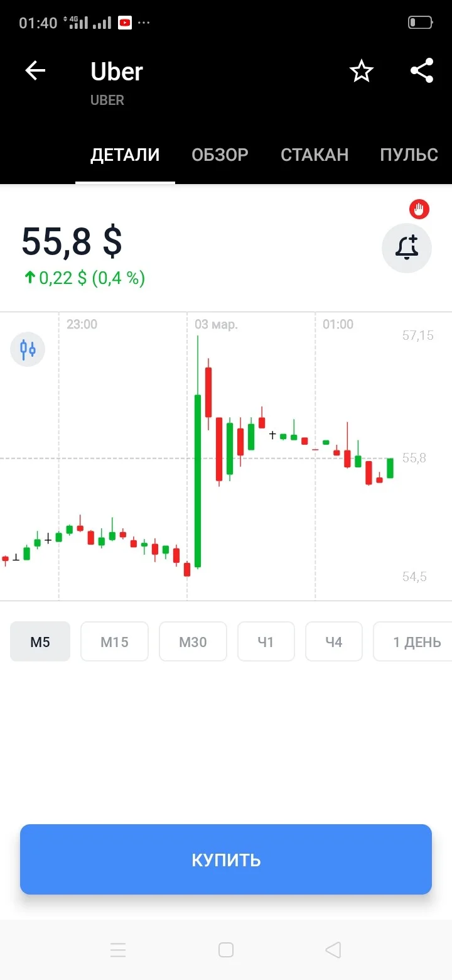This screenshot has width=452, height=980.
Task: Tap the 23:00 time label
Action: (x=82, y=324)
